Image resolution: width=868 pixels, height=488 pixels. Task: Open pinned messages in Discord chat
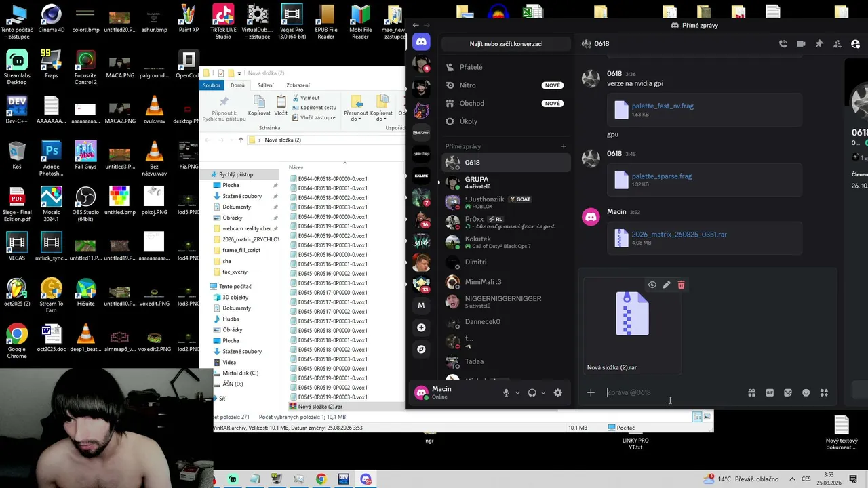coord(819,44)
